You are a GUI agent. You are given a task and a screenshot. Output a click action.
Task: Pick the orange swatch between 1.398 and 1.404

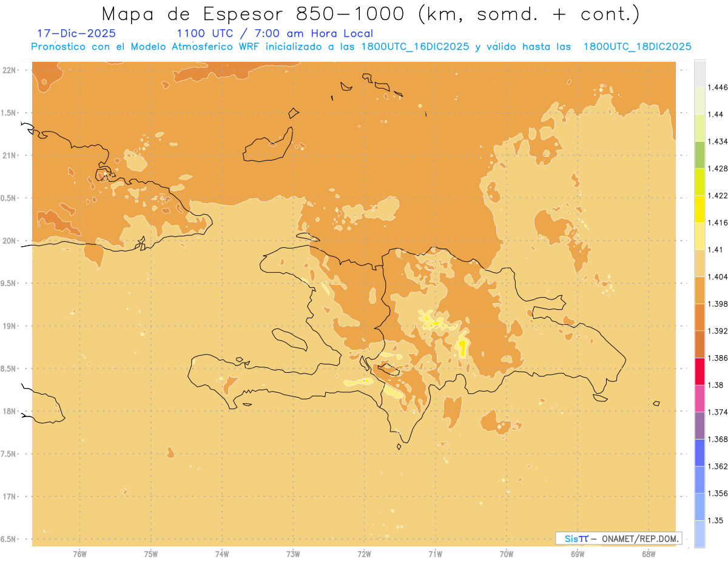tap(699, 290)
